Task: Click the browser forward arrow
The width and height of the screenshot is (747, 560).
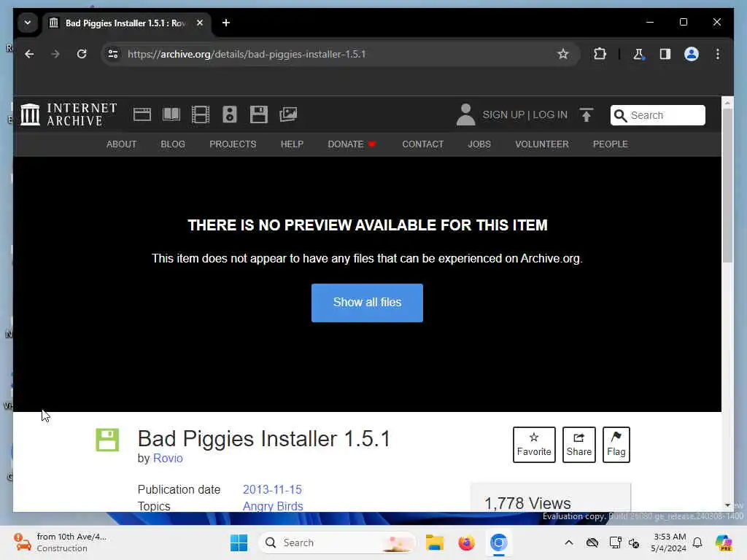Action: pyautogui.click(x=55, y=54)
